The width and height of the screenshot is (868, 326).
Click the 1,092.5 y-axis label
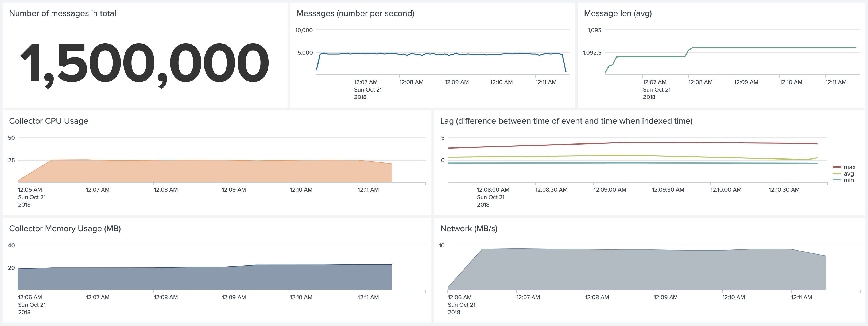(592, 53)
